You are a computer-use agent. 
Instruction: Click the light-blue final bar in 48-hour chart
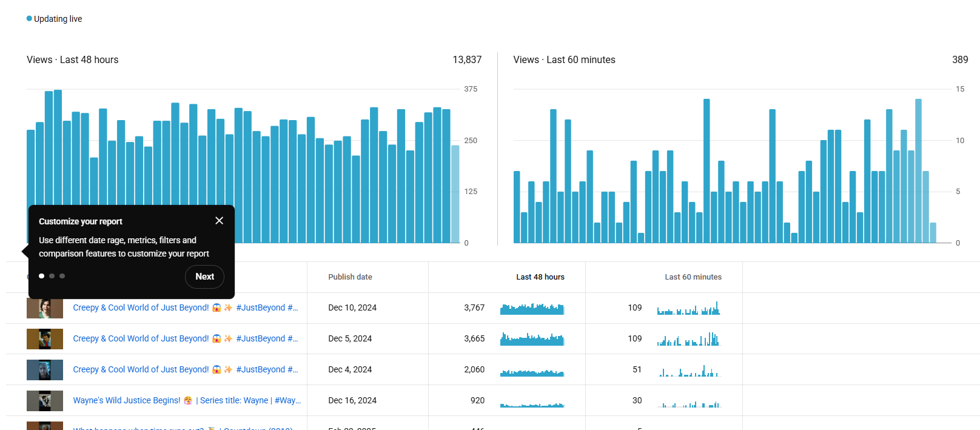coord(455,194)
